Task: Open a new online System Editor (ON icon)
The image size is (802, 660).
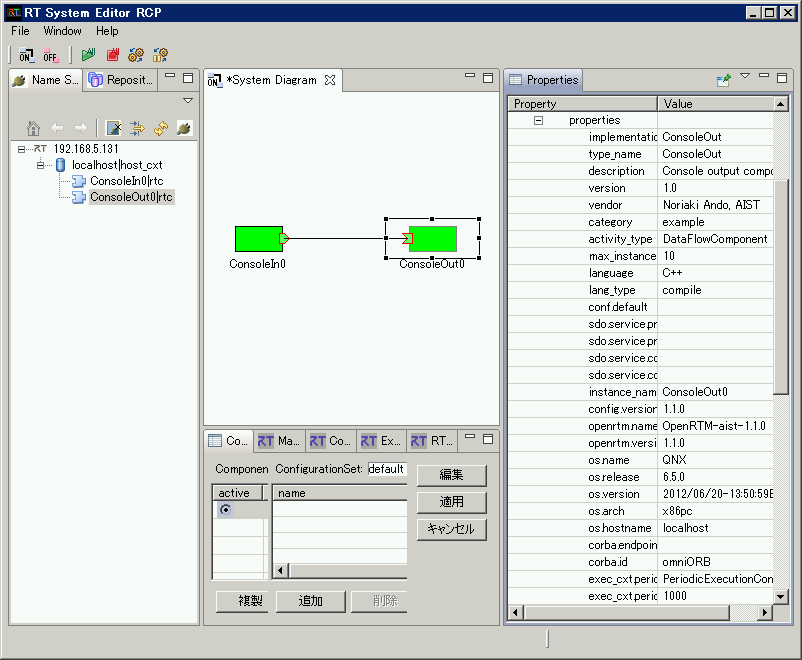Action: tap(27, 55)
